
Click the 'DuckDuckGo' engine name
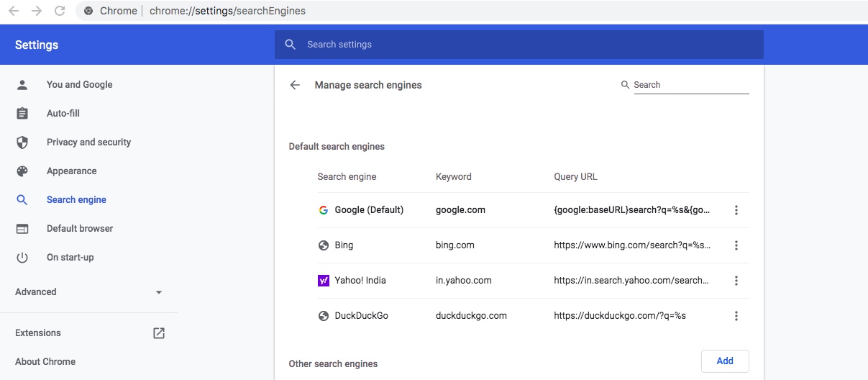click(x=362, y=316)
